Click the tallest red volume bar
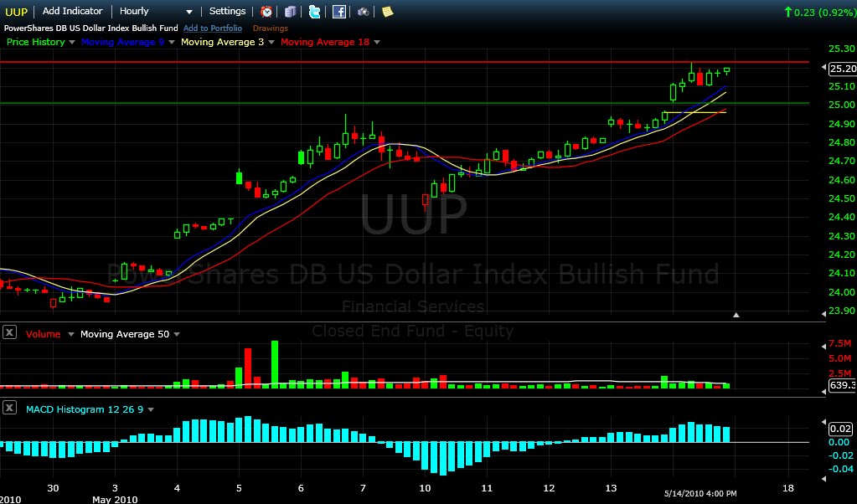Image resolution: width=857 pixels, height=504 pixels. (248, 368)
